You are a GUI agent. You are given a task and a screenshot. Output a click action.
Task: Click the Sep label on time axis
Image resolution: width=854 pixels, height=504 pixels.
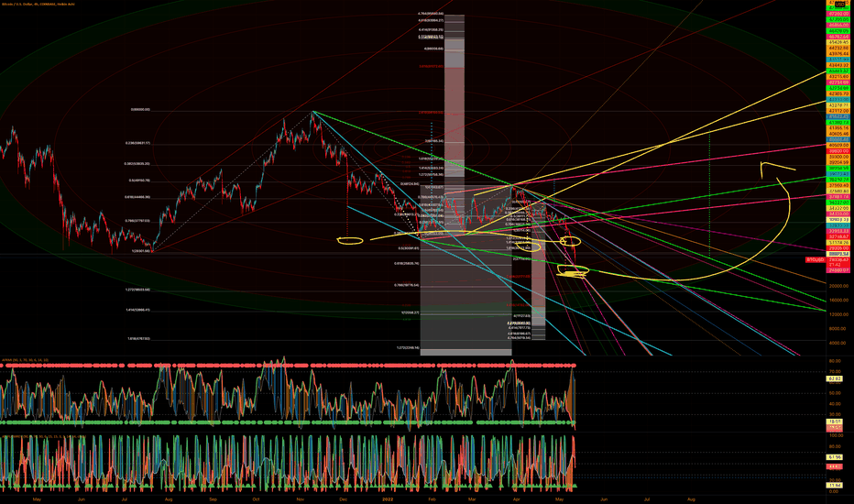tap(213, 499)
